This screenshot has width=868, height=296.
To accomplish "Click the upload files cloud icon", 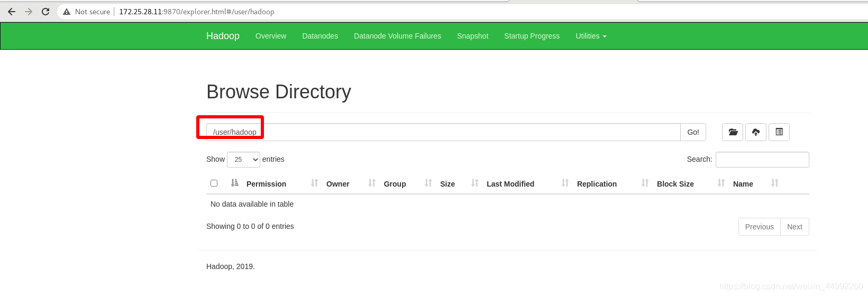I will pos(756,132).
